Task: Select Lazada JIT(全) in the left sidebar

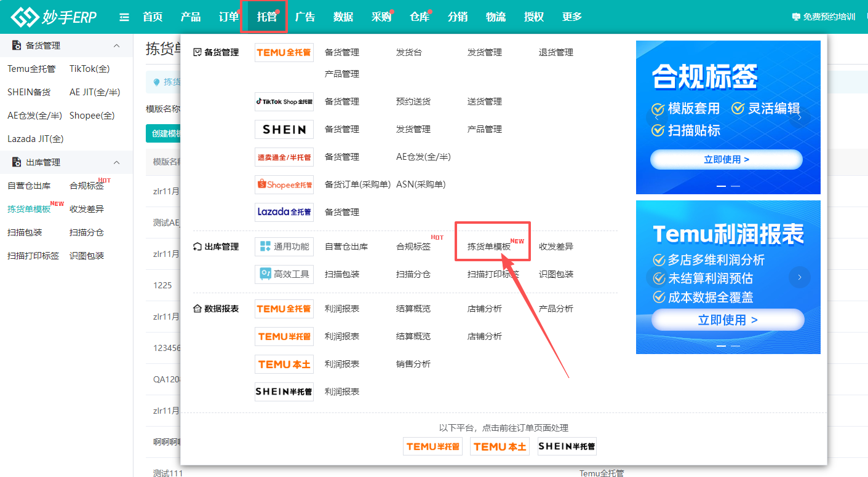Action: pos(36,139)
